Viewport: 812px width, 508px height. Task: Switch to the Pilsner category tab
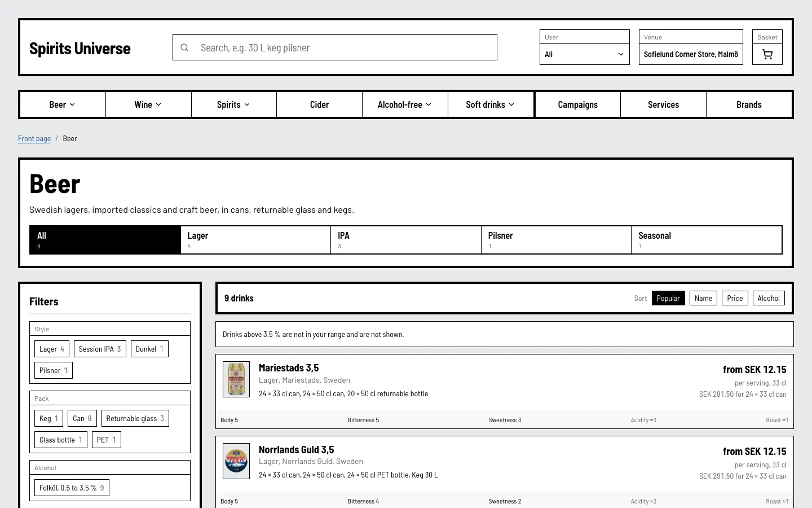[x=556, y=240]
